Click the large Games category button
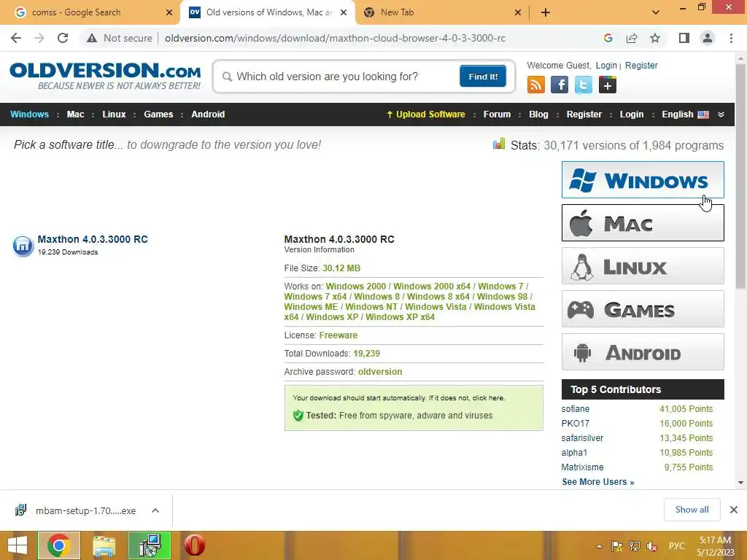 pos(643,309)
